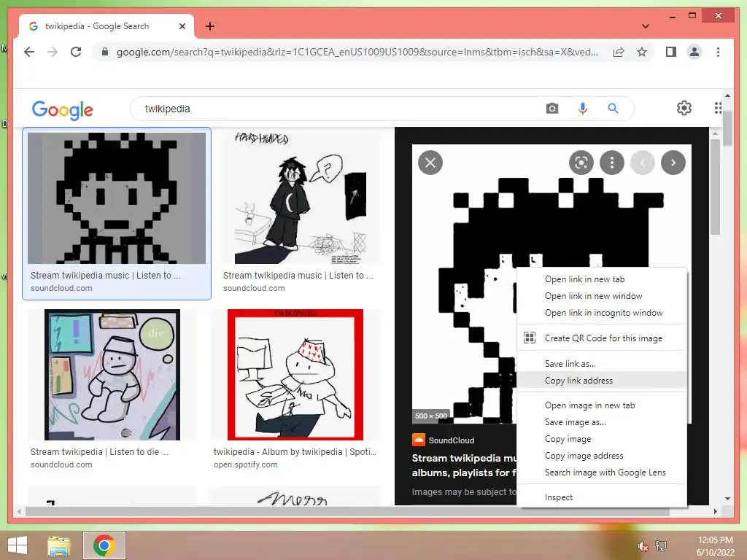Expand the tab search dropdown chevron
747x560 pixels.
(x=646, y=26)
